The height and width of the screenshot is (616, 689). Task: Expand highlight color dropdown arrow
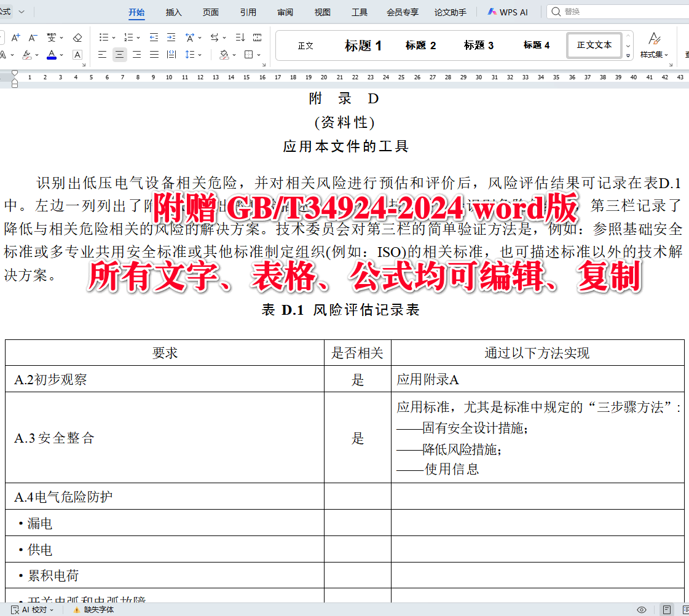[37, 55]
